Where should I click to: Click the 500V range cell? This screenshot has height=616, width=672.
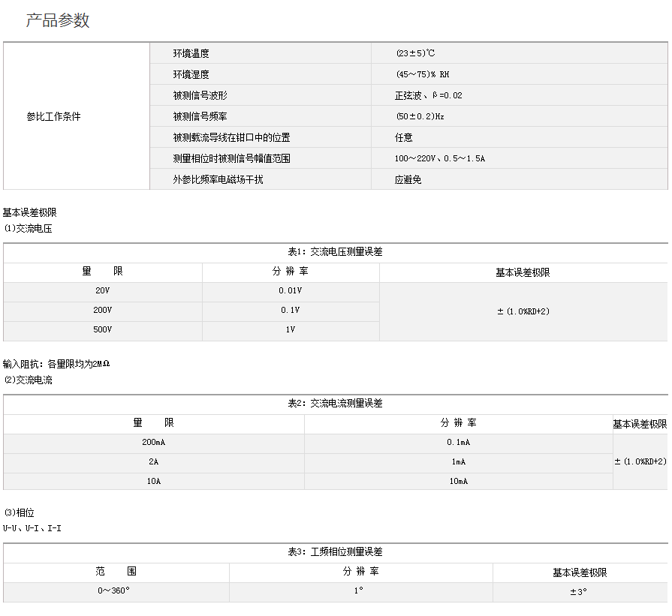[x=102, y=330]
